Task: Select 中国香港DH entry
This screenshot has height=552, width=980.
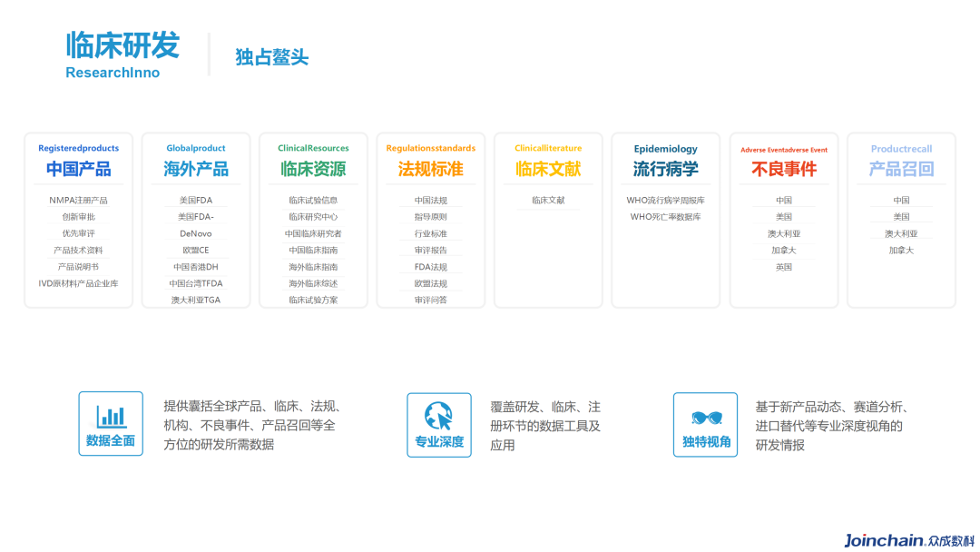Action: (196, 267)
